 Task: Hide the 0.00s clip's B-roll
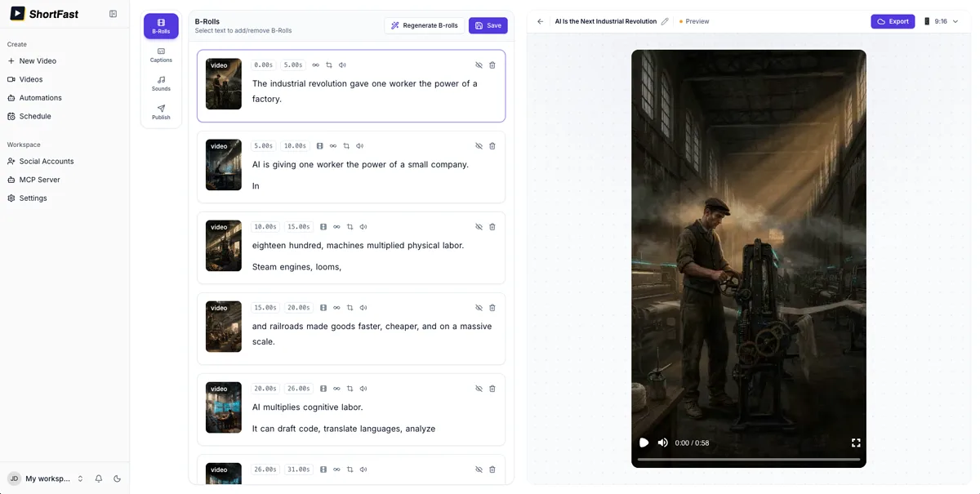coord(479,65)
